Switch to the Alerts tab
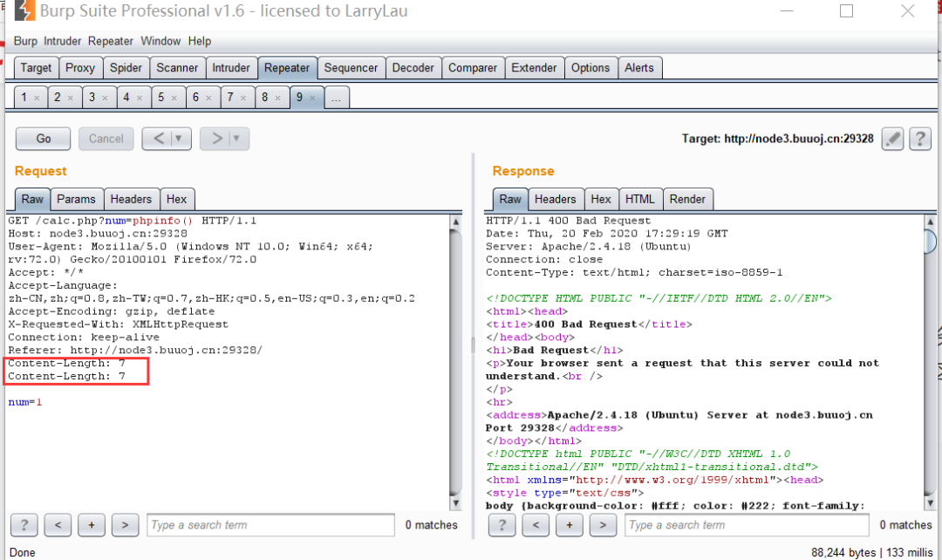Viewport: 942px width, 560px height. pyautogui.click(x=639, y=68)
